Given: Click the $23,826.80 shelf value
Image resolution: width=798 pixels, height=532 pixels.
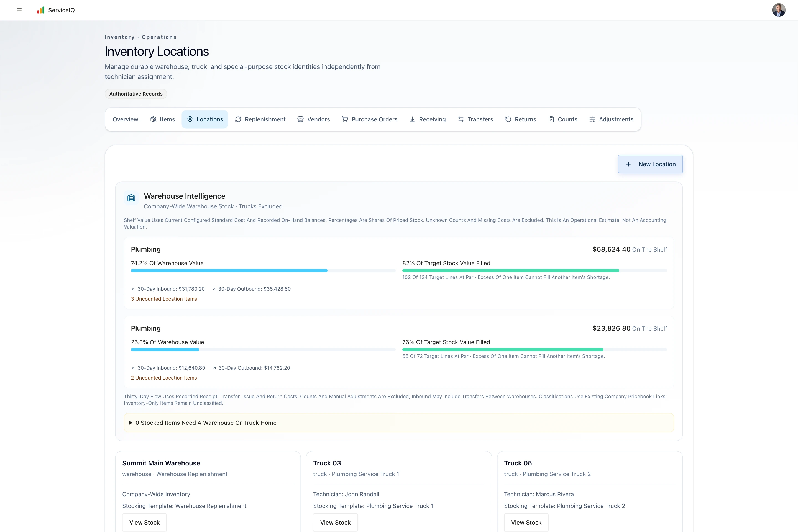Looking at the screenshot, I should click(x=612, y=328).
